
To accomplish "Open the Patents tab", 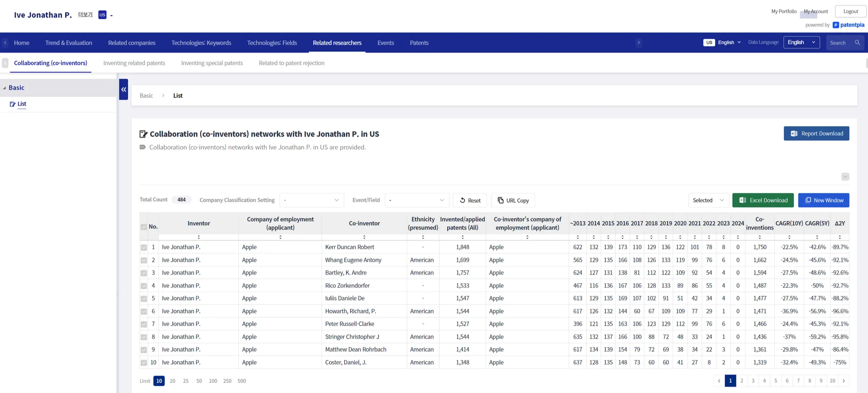I will point(419,43).
